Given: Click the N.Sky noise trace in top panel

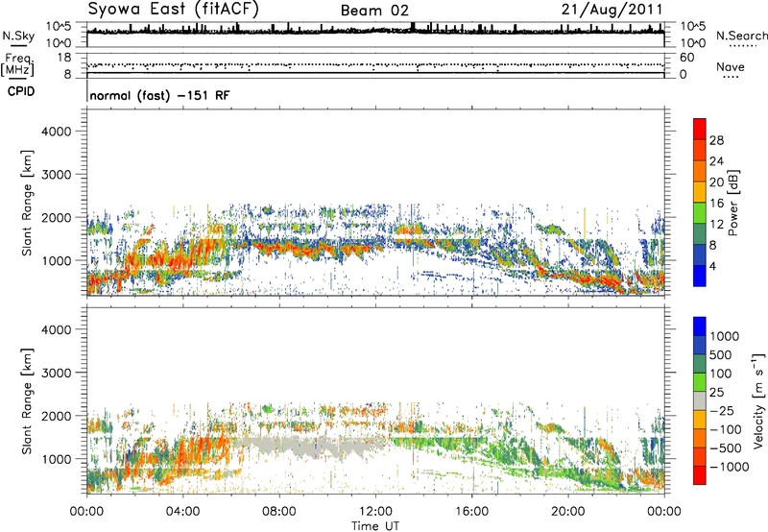Looking at the screenshot, I should click(375, 31).
